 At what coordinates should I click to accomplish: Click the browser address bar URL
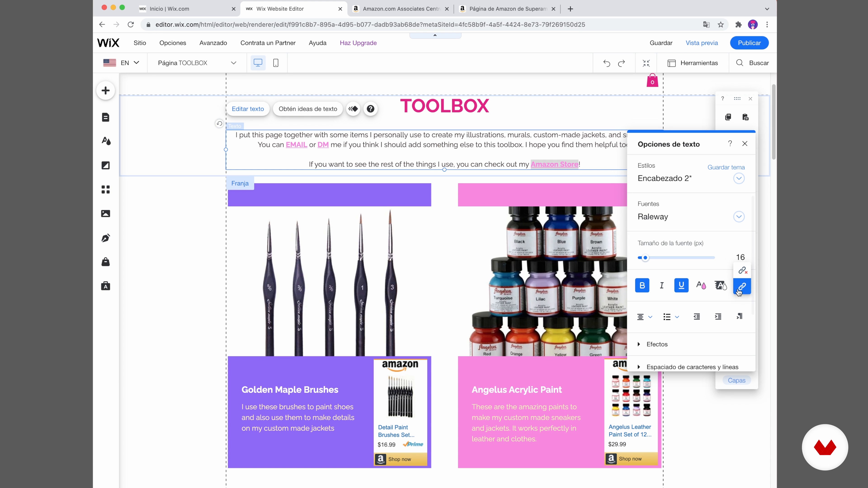pyautogui.click(x=370, y=25)
